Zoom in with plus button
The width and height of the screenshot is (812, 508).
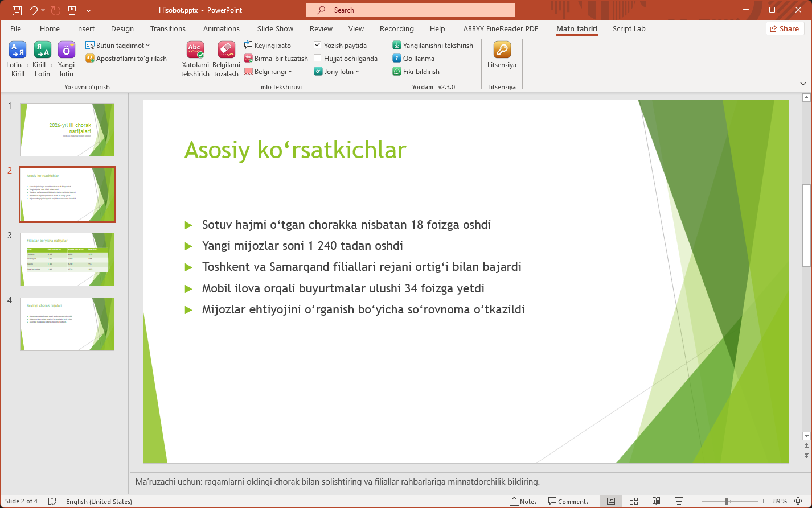(x=764, y=501)
